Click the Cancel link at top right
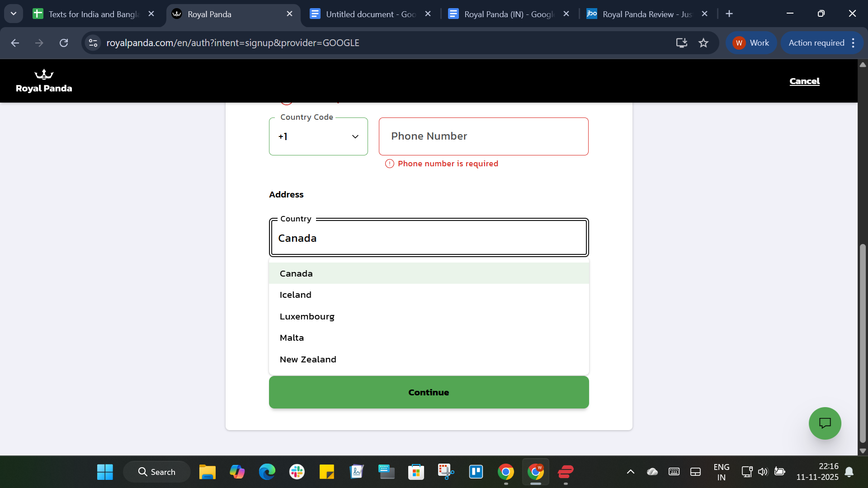This screenshot has height=488, width=868. [804, 81]
